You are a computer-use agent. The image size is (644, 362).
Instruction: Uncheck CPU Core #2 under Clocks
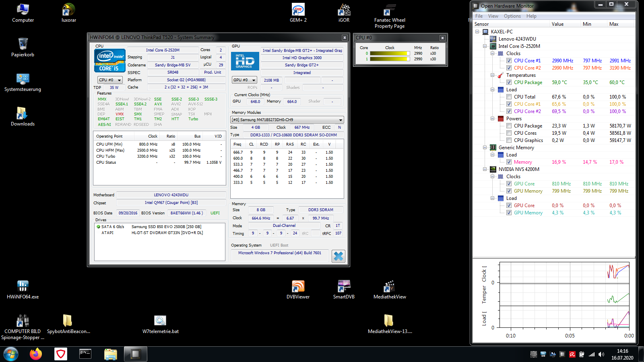(x=509, y=68)
